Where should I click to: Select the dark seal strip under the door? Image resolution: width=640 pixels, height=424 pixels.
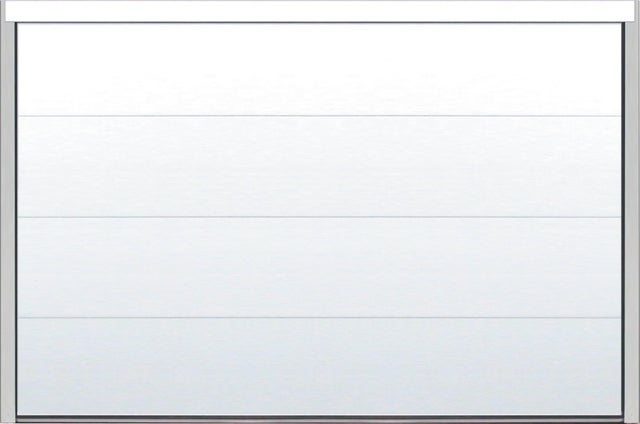(x=320, y=418)
